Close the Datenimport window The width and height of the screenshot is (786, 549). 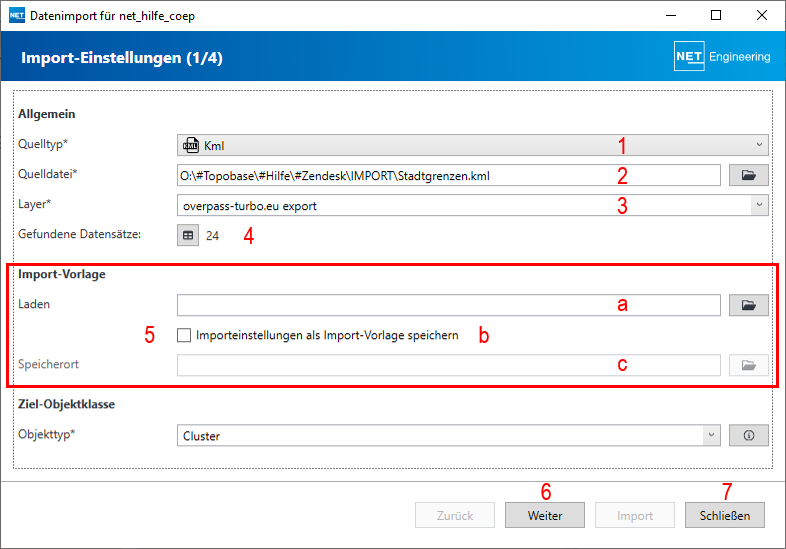(x=761, y=15)
